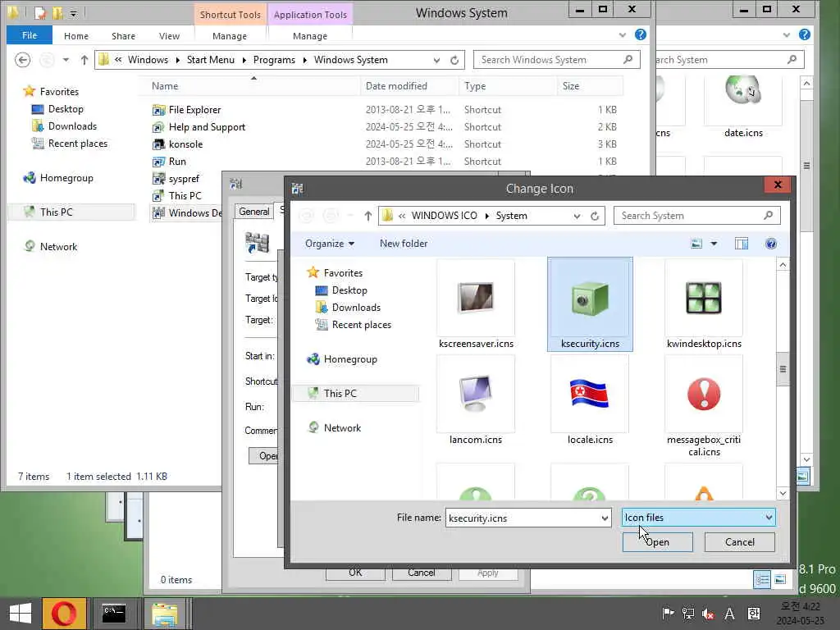Open the File tab in Windows System explorer
The height and width of the screenshot is (630, 840).
[x=30, y=35]
